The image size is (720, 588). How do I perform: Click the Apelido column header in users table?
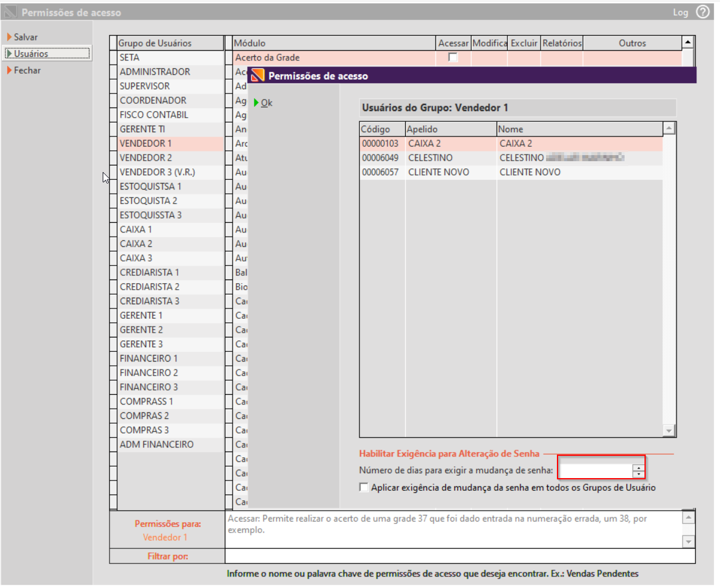tap(451, 129)
